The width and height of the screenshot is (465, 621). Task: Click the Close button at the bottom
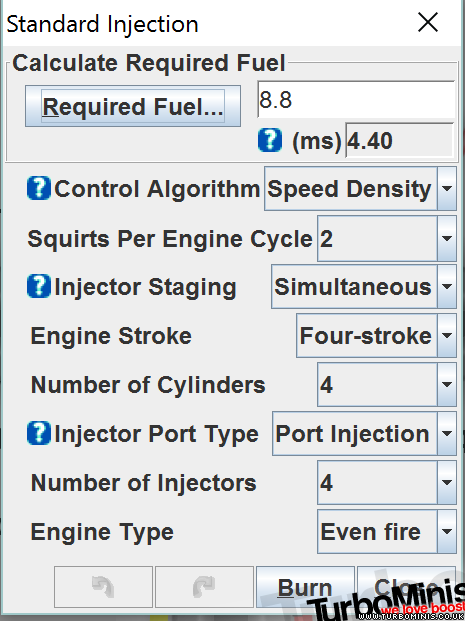coord(406,587)
